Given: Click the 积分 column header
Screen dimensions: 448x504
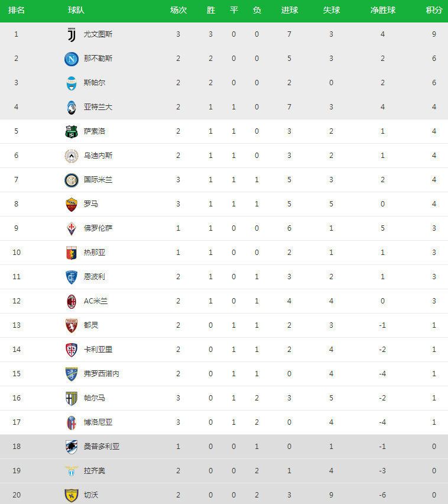Looking at the screenshot, I should pyautogui.click(x=434, y=10).
